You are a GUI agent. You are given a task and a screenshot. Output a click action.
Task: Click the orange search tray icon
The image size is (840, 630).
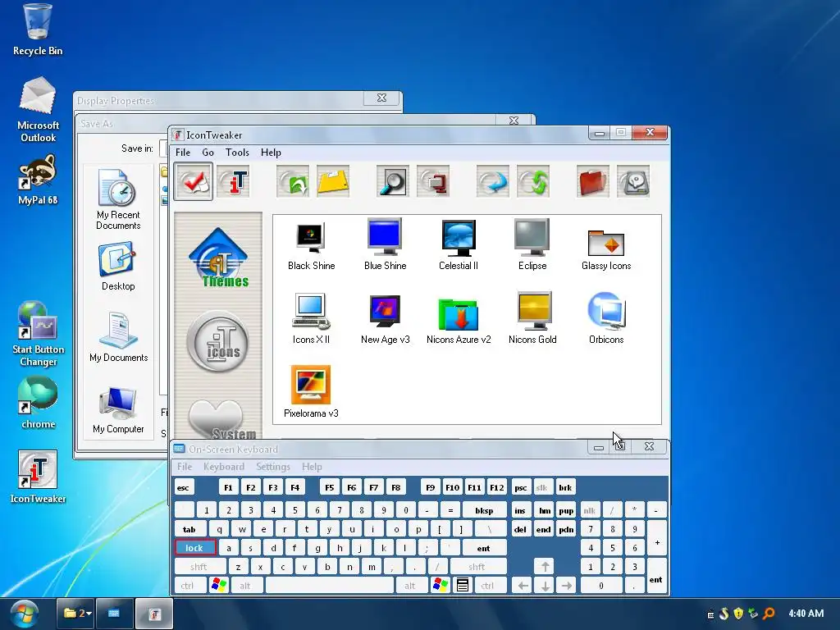point(769,614)
